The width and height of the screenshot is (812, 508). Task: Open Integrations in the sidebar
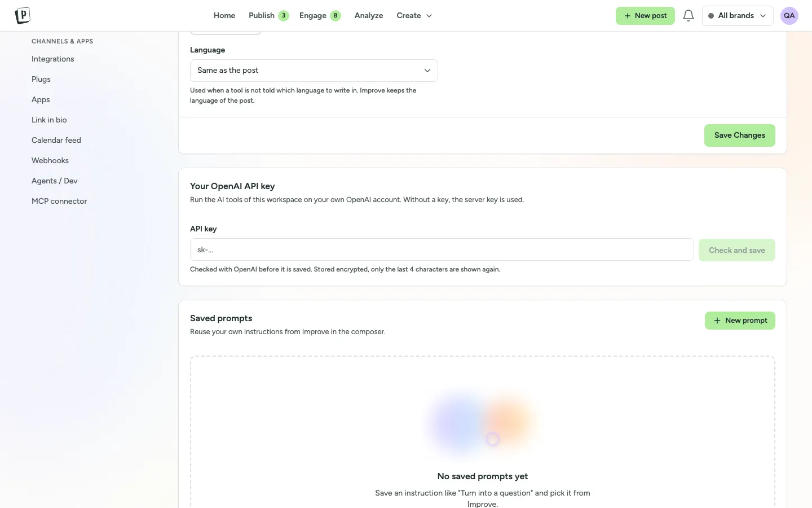53,59
